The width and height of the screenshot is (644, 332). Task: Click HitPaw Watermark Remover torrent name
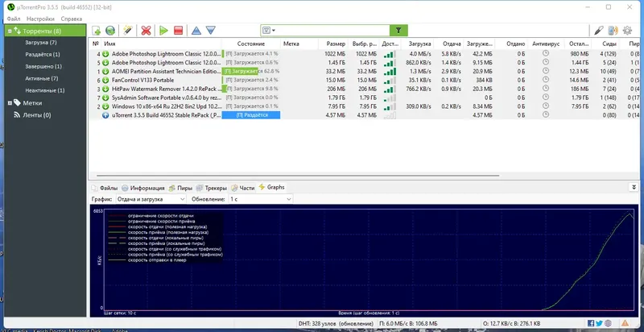coord(167,89)
